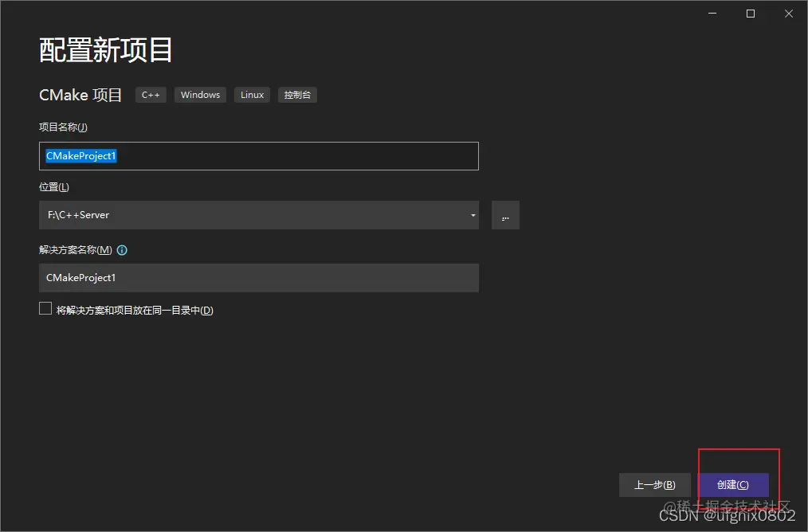Close the configure project dialog
808x532 pixels.
coord(788,14)
